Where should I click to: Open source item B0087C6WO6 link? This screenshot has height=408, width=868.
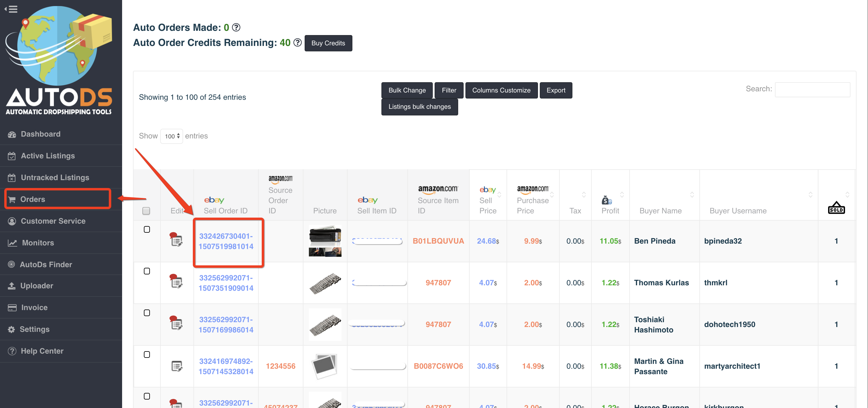pyautogui.click(x=438, y=366)
